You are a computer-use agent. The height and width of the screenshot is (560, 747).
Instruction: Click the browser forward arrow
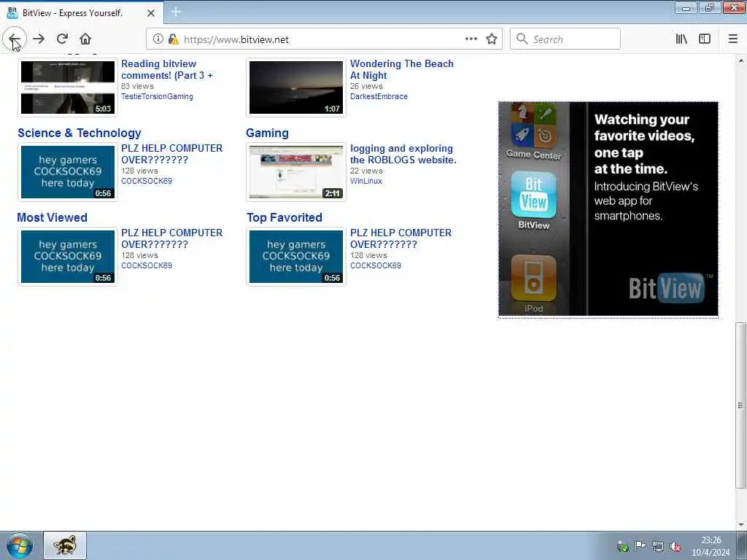[39, 39]
